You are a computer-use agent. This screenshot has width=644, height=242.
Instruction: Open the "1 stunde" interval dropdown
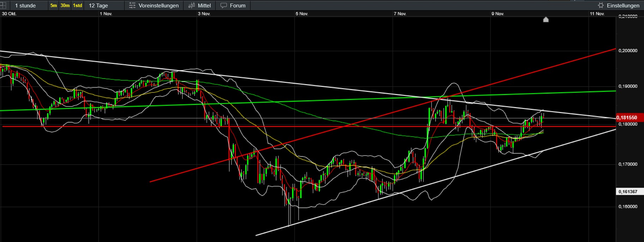(25, 6)
